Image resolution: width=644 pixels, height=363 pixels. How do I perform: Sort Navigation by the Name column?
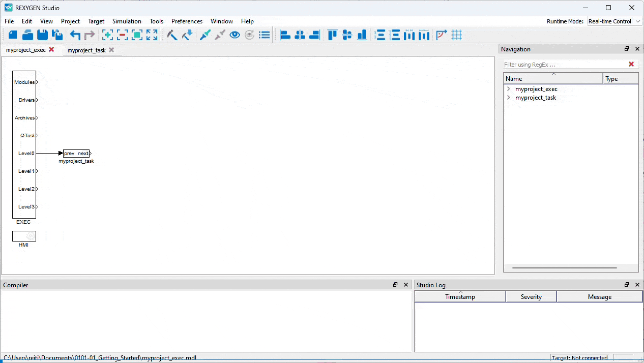[553, 78]
